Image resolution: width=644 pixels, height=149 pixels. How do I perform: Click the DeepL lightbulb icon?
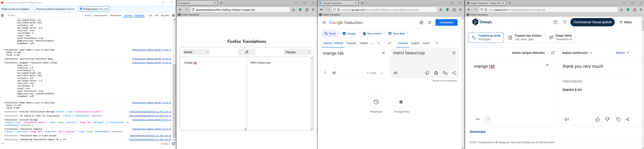click(x=565, y=22)
